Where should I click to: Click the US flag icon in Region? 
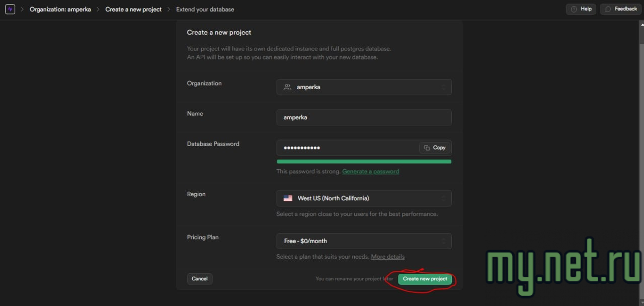coord(288,198)
